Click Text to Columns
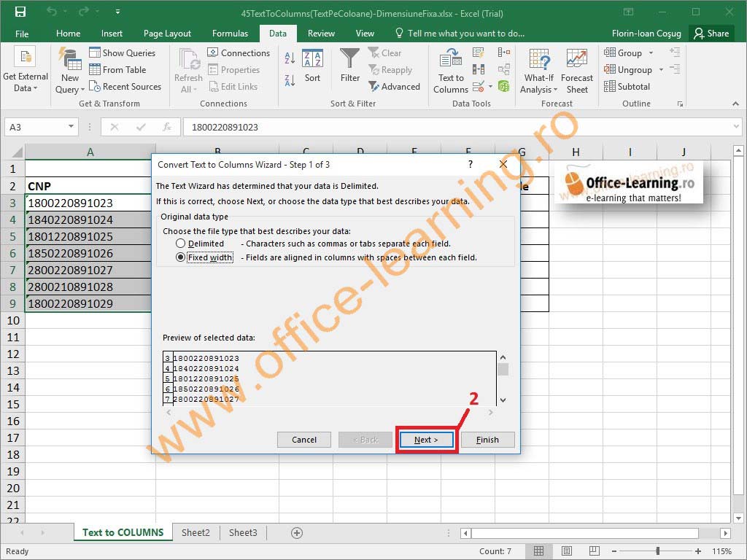Viewport: 747px width, 560px height. coord(451,69)
